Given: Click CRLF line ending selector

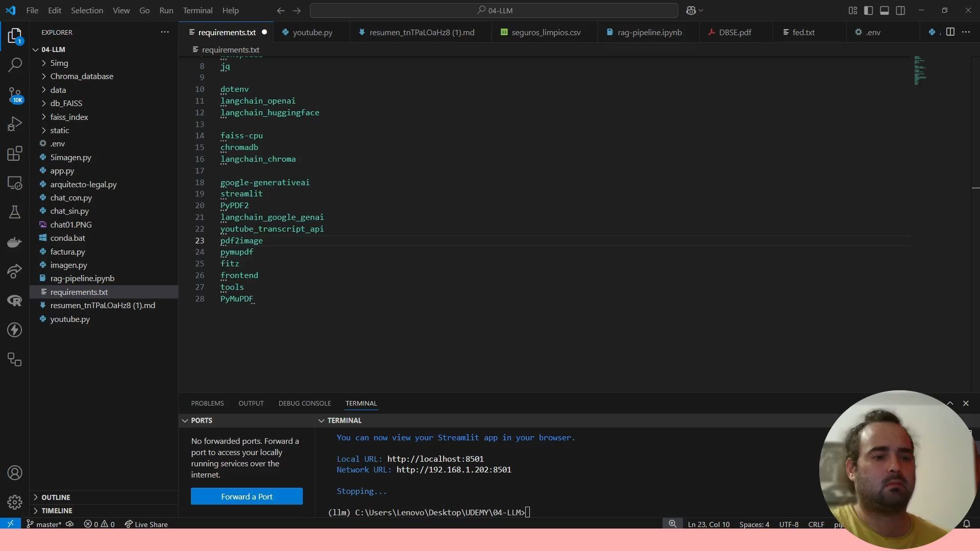Looking at the screenshot, I should click(816, 524).
